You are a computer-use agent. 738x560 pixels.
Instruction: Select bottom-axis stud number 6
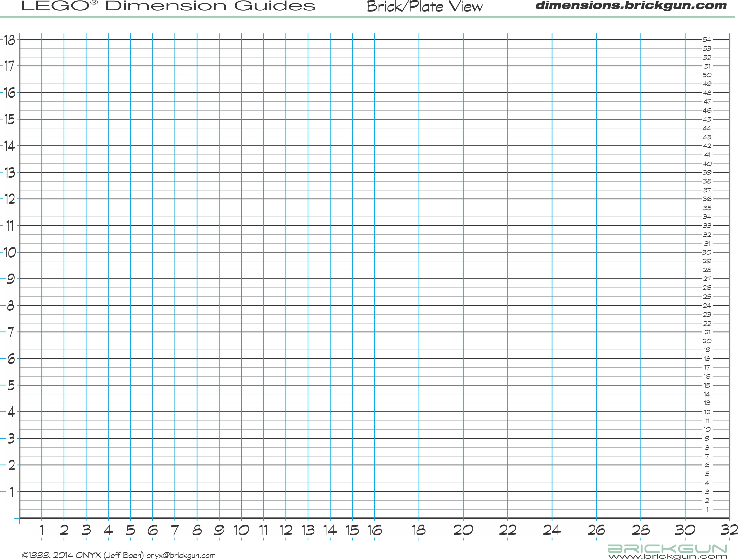[x=152, y=530]
